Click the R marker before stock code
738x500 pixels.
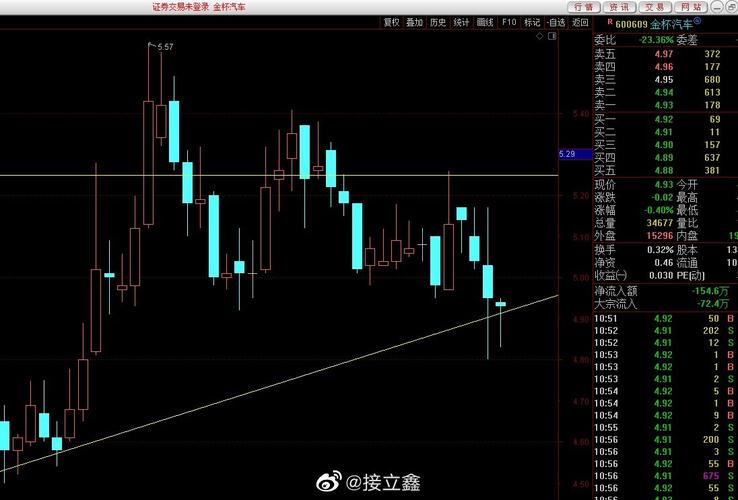(x=610, y=21)
